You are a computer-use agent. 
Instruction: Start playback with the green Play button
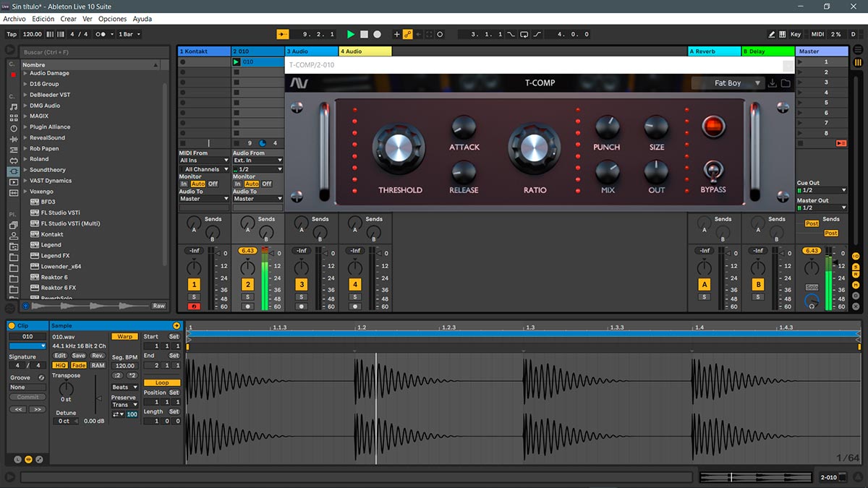[351, 34]
